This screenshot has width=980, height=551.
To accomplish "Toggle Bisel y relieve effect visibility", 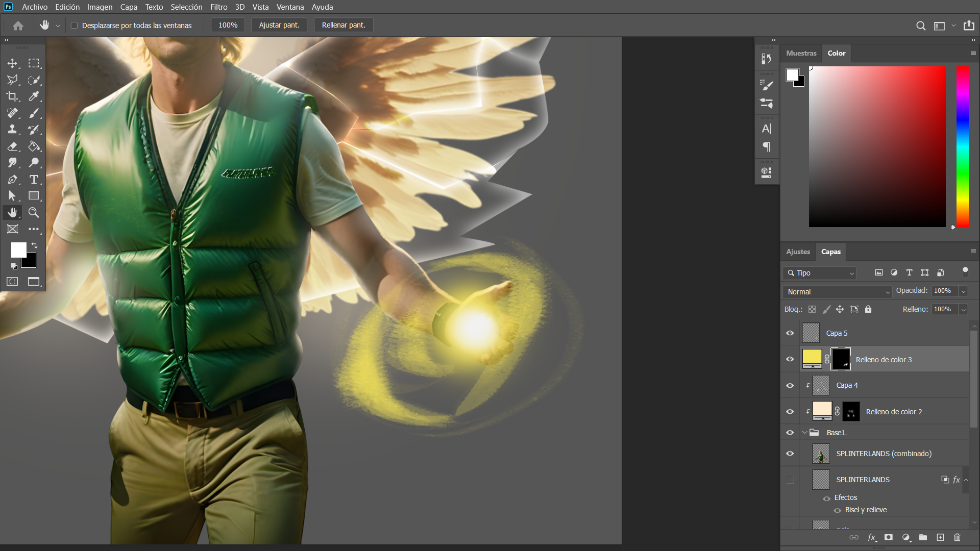I will (838, 510).
